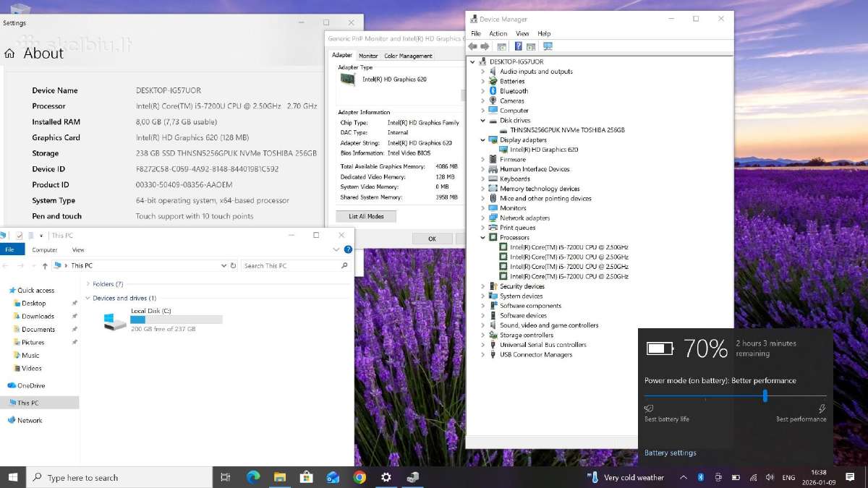Show hidden tray icons with the up chevron
The height and width of the screenshot is (488, 868).
(x=684, y=477)
